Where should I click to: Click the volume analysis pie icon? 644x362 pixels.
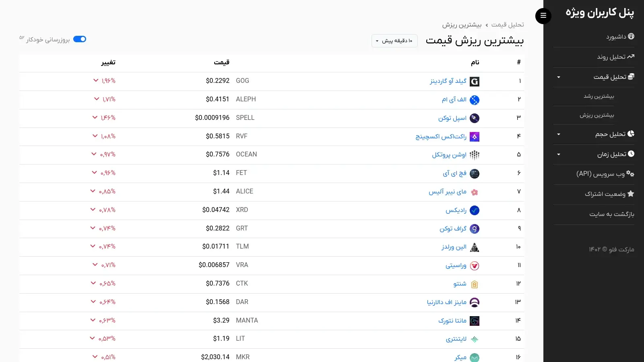[631, 134]
